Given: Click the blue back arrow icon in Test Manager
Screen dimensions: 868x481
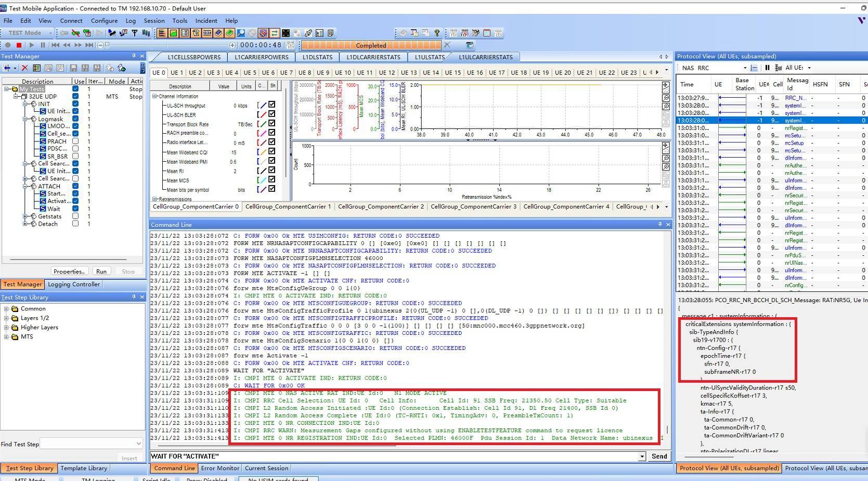Looking at the screenshot, I should pyautogui.click(x=7, y=68).
